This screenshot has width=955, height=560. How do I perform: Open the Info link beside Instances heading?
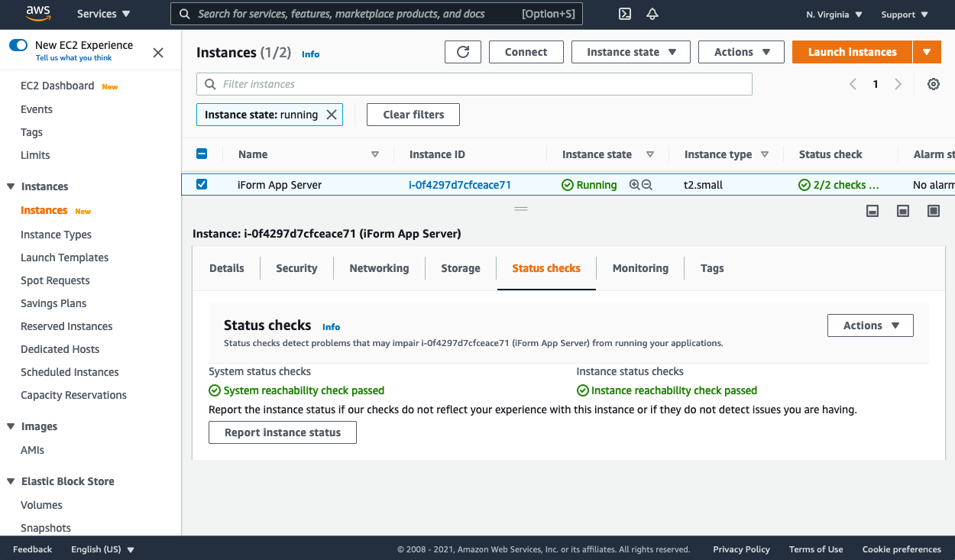[x=310, y=54]
